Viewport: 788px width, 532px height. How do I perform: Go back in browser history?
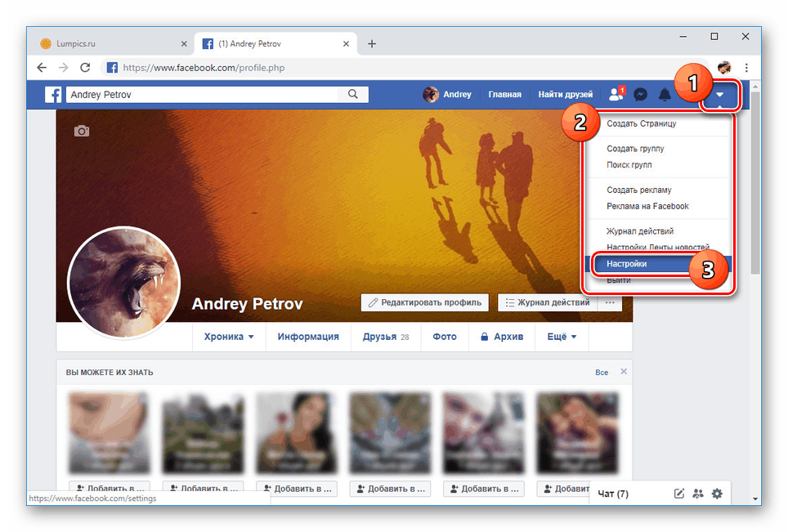(42, 67)
